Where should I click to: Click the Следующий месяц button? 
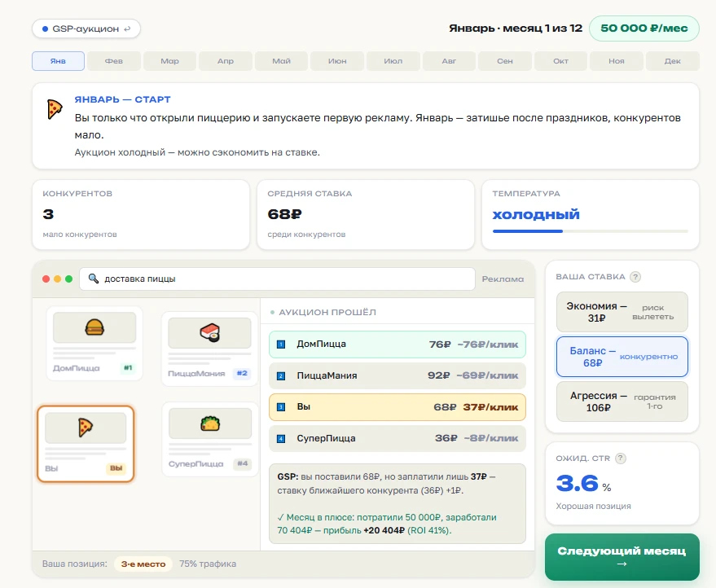(622, 557)
